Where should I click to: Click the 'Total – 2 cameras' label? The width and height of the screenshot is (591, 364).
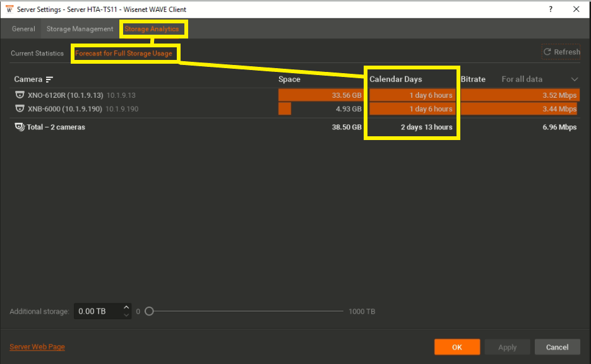click(56, 127)
